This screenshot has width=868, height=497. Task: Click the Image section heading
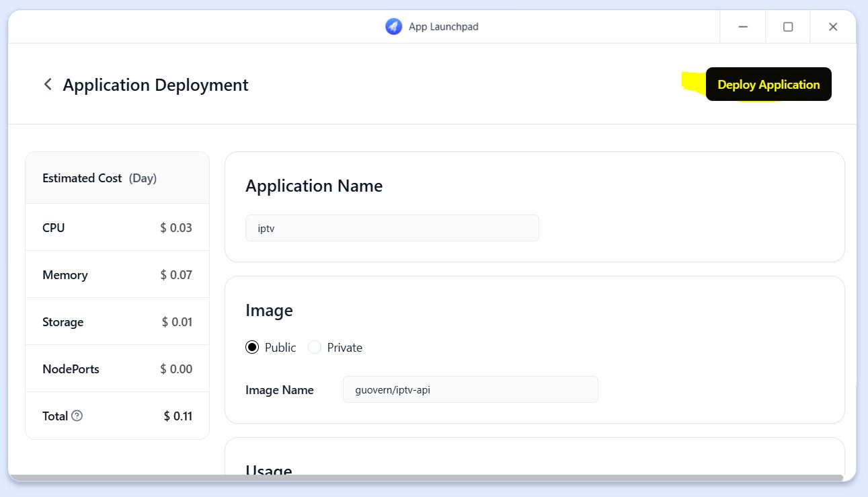tap(269, 310)
